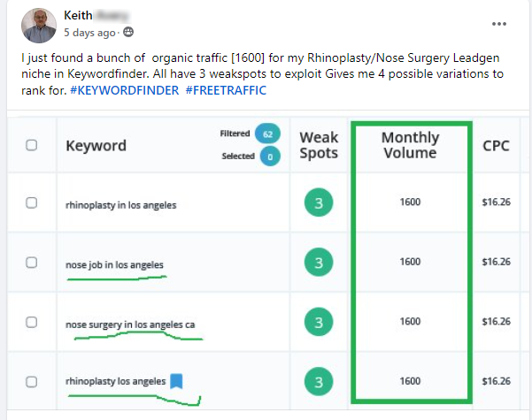This screenshot has width=532, height=420.
Task: Tick the nose surgery in los angeles ca checkbox
Action: [x=32, y=322]
